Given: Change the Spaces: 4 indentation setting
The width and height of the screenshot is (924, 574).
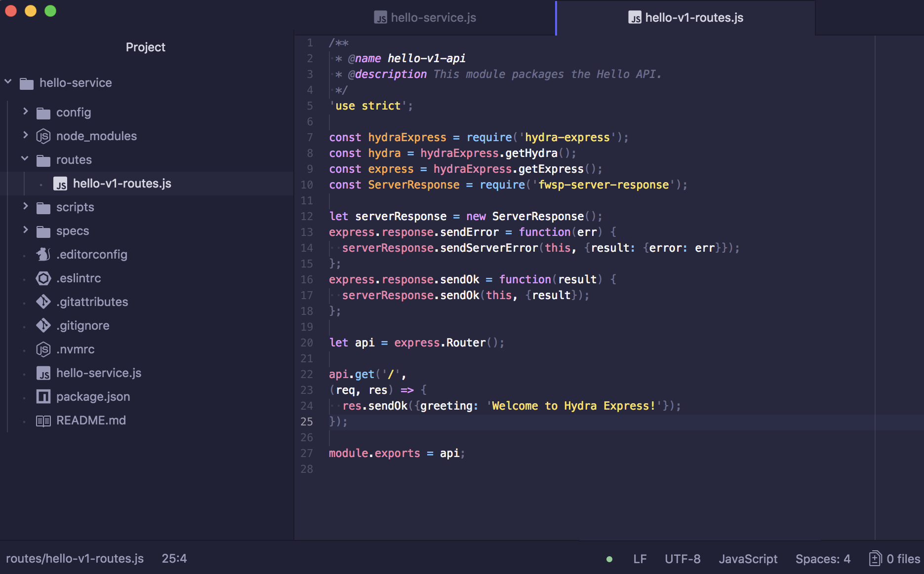Looking at the screenshot, I should (x=823, y=559).
